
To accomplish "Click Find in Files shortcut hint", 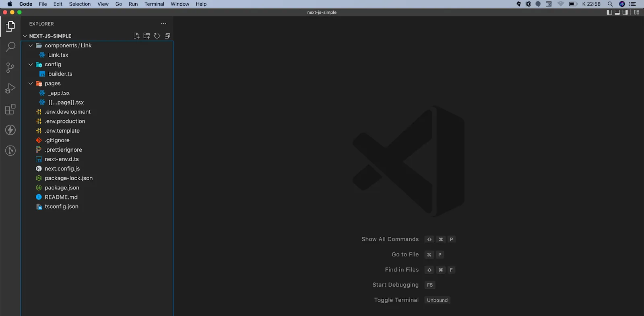I will click(420, 270).
